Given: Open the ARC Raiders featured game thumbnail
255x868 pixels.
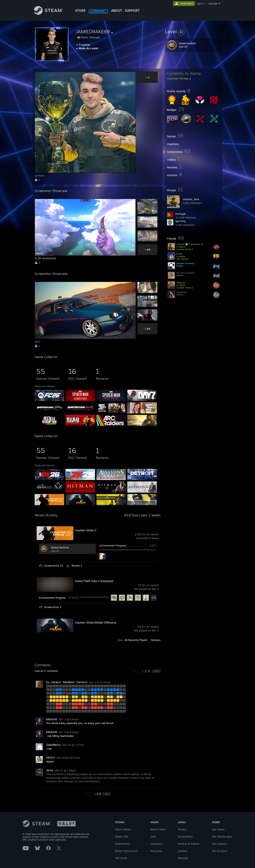Looking at the screenshot, I should [111, 420].
